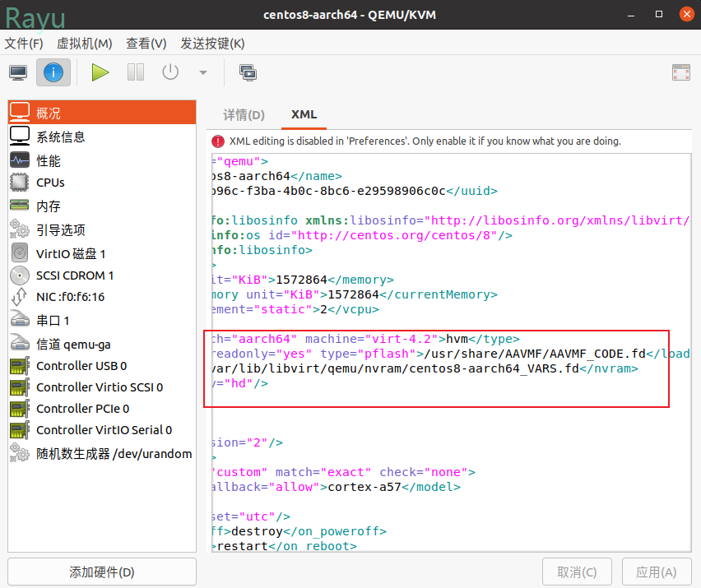Select the 性能 performance graph icon

pos(20,160)
